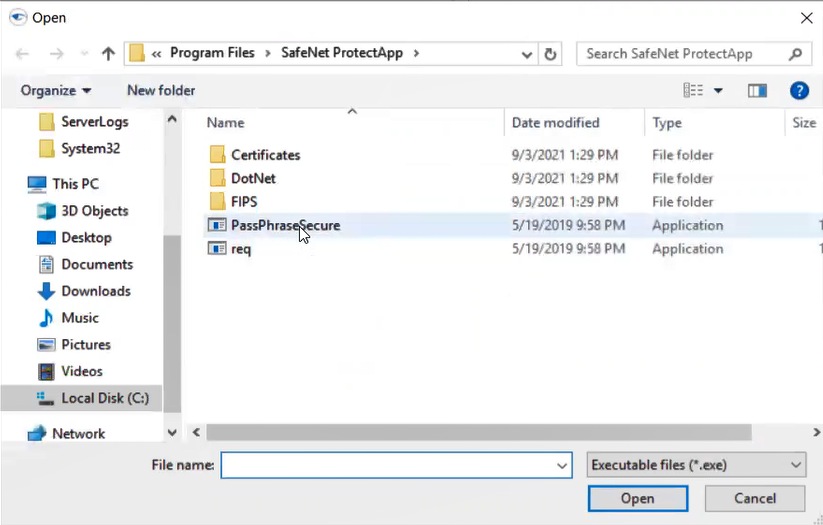
Task: Select the PassPhraseSecure application file
Action: point(285,226)
